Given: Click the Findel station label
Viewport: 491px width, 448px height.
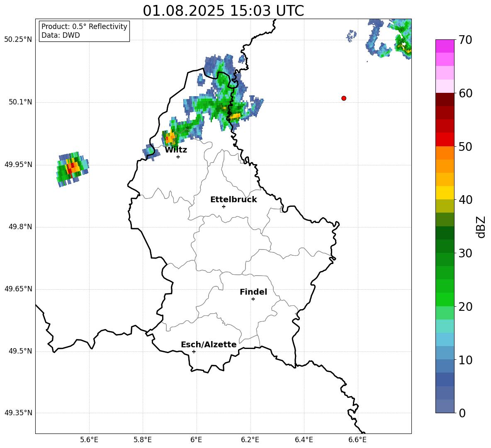Looking at the screenshot, I should (x=253, y=292).
